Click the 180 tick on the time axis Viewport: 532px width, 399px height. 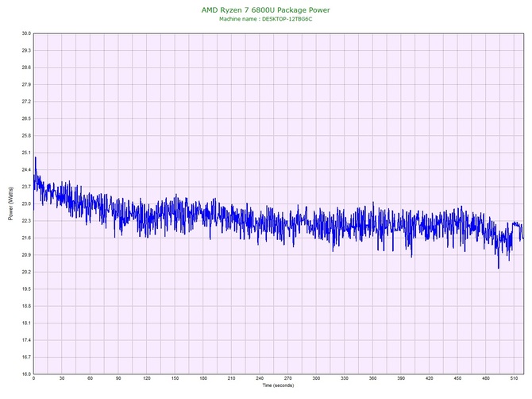point(203,378)
